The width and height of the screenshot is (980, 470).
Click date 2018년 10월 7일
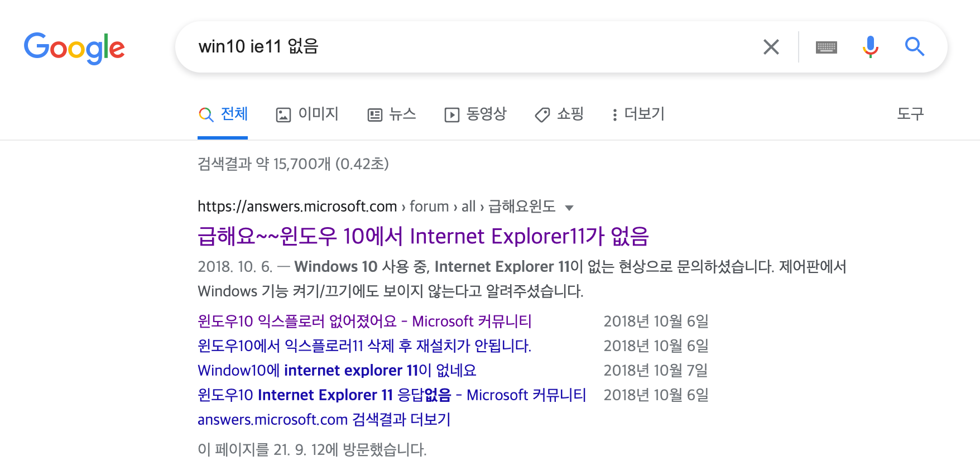(x=656, y=371)
